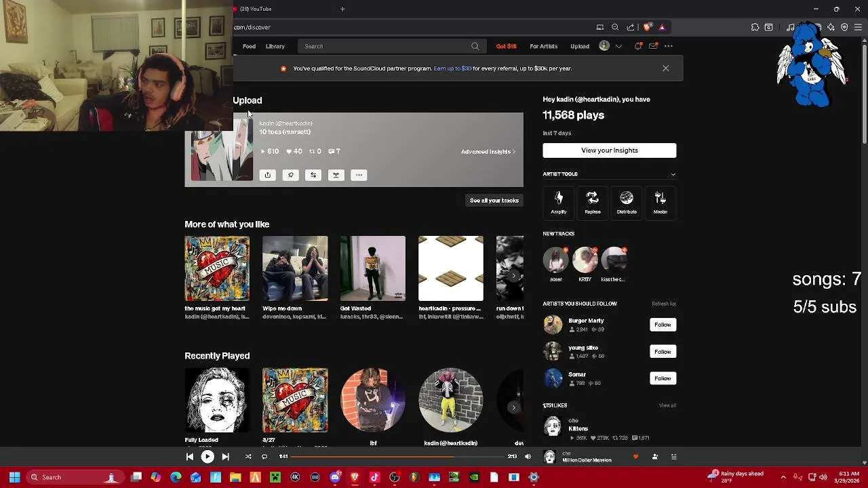Open the Upload page from the header

pos(580,46)
